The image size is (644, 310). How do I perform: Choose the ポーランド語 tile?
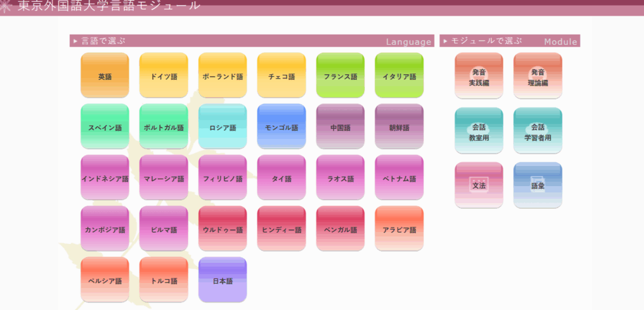[223, 75]
